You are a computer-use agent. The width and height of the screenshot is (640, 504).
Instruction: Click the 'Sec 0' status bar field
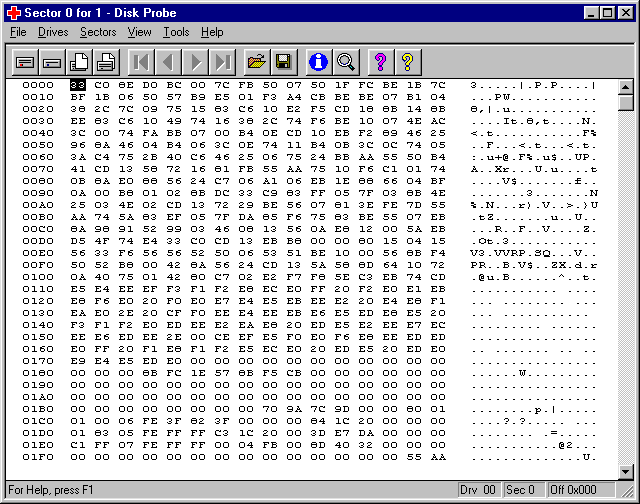tap(522, 490)
